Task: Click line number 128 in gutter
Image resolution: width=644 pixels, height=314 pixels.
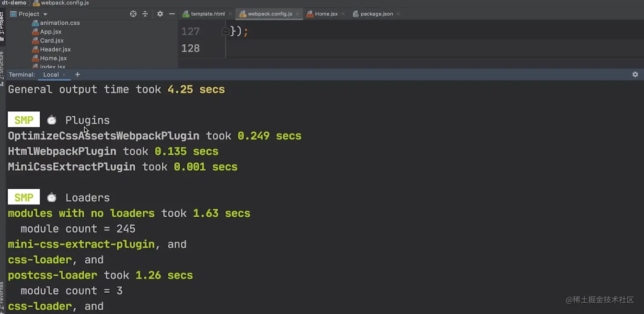Action: point(190,48)
